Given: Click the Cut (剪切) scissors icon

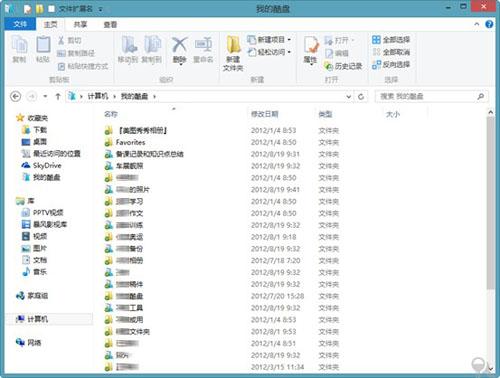Looking at the screenshot, I should [x=61, y=40].
